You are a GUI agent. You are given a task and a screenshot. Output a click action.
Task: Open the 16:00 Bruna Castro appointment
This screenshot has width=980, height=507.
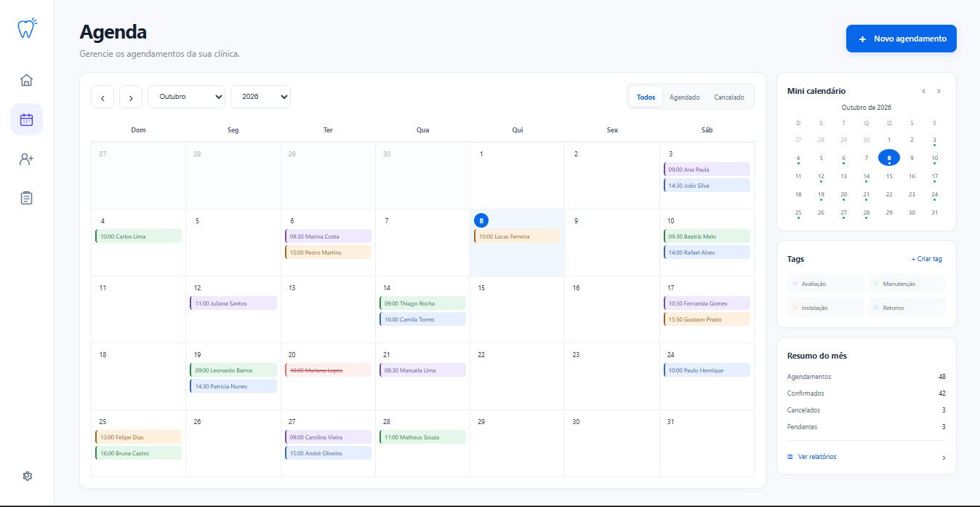(x=138, y=453)
